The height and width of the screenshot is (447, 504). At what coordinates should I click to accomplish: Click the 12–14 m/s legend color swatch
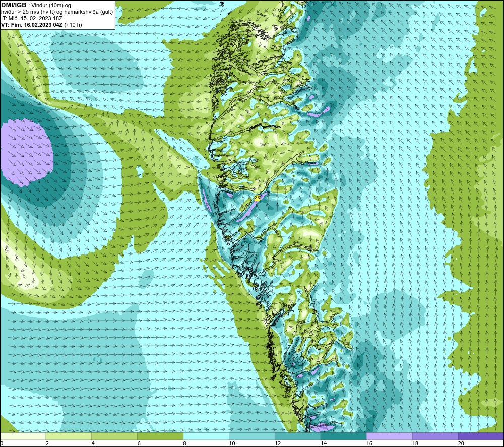tap(298, 436)
